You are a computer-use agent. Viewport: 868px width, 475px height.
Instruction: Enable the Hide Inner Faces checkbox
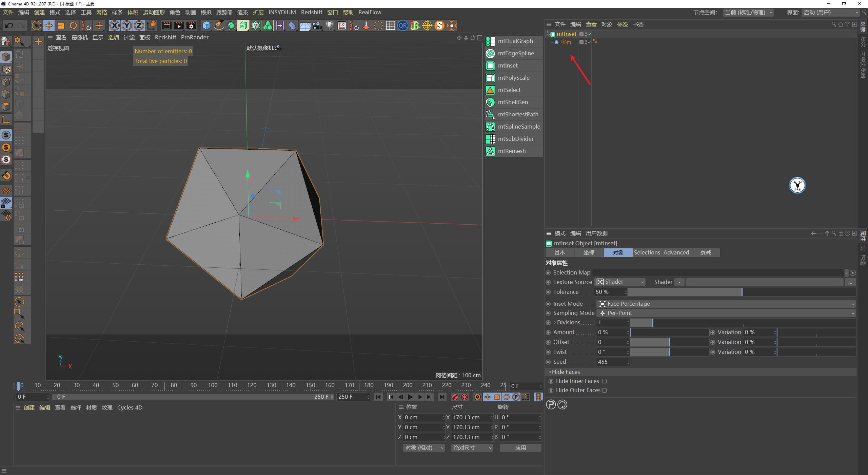coord(605,381)
